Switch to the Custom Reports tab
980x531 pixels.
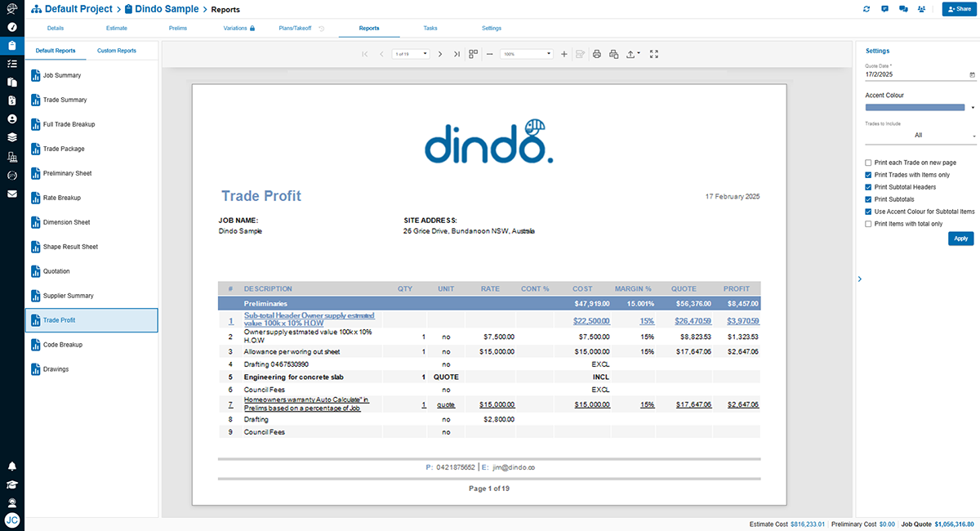[117, 51]
